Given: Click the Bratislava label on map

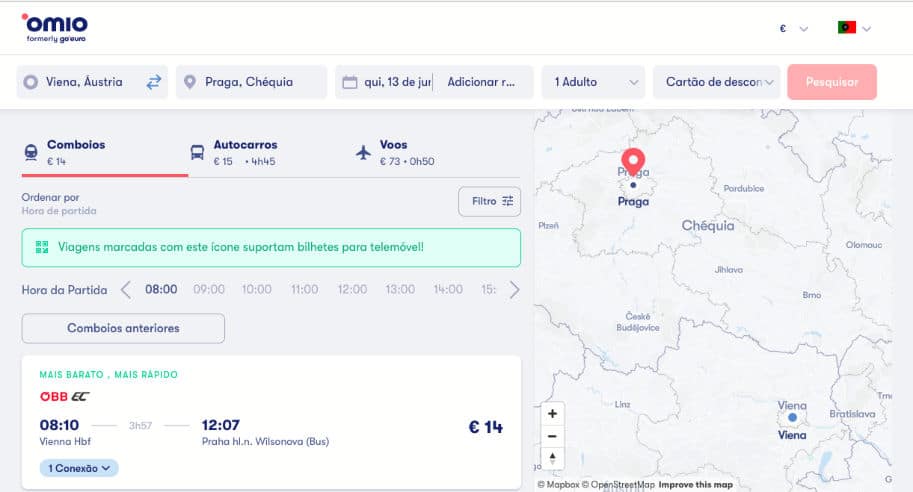Looking at the screenshot, I should tap(852, 414).
